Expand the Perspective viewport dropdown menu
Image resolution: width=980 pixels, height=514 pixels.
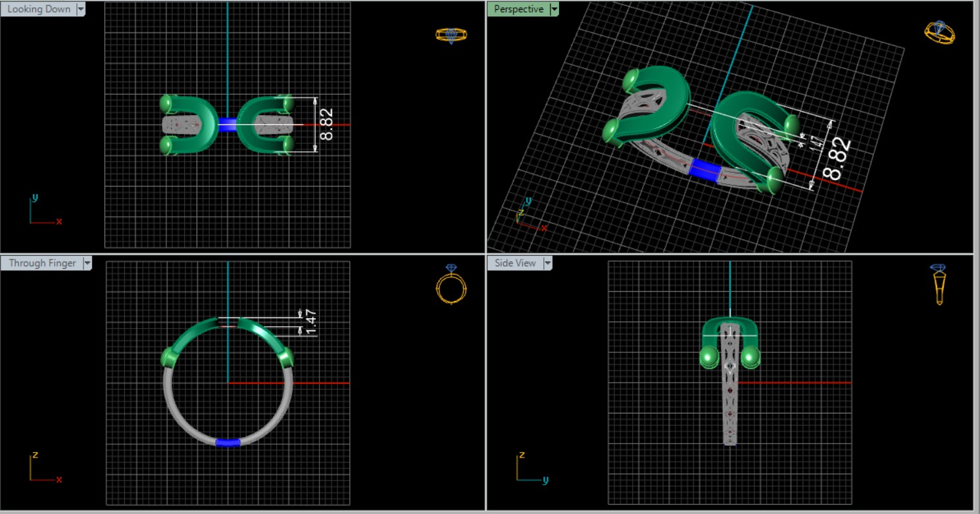pyautogui.click(x=554, y=9)
